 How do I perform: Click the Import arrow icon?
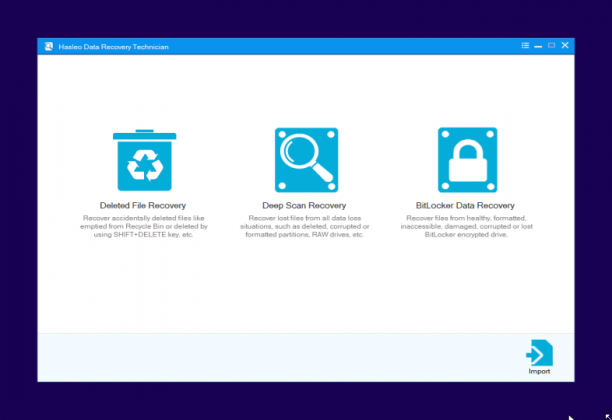(539, 353)
